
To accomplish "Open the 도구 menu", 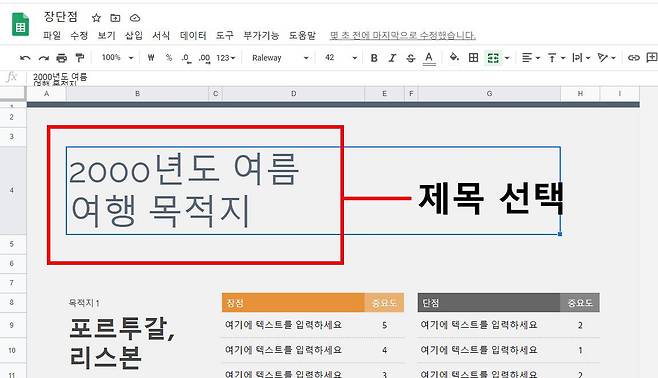I will 225,35.
